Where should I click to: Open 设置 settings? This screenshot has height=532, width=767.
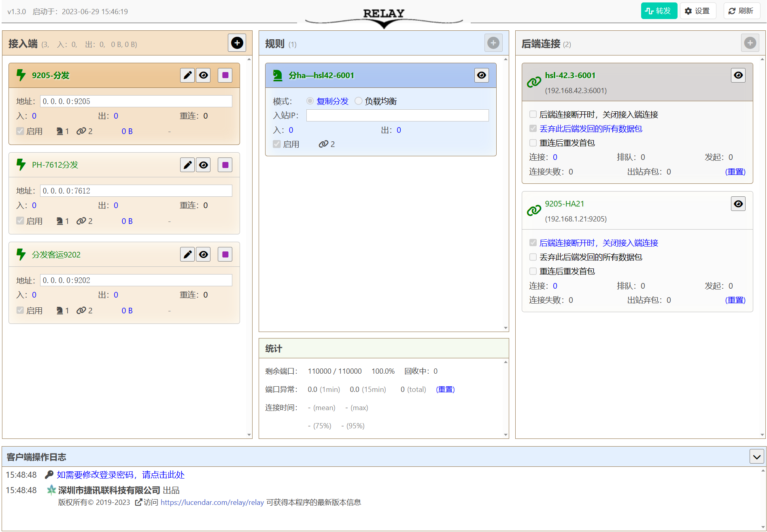[698, 11]
